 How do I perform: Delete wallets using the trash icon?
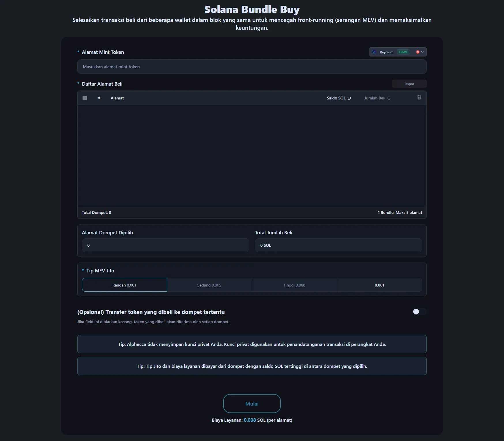[x=419, y=97]
